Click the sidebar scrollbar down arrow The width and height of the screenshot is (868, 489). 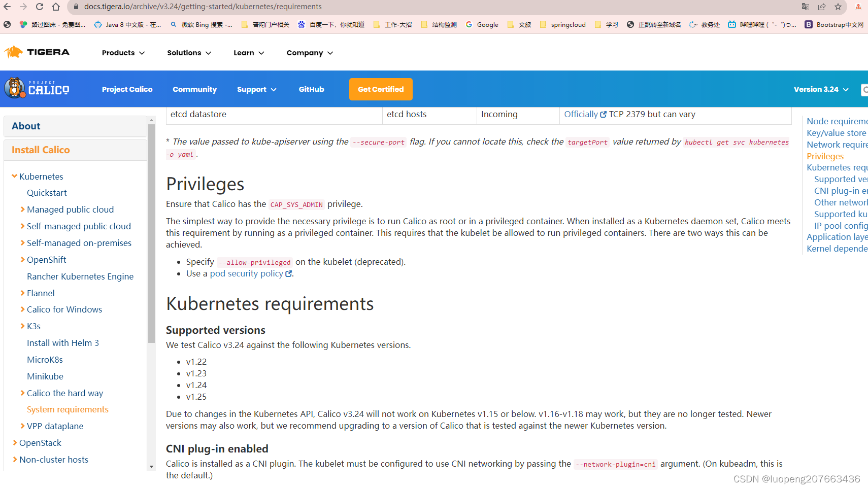(x=151, y=467)
